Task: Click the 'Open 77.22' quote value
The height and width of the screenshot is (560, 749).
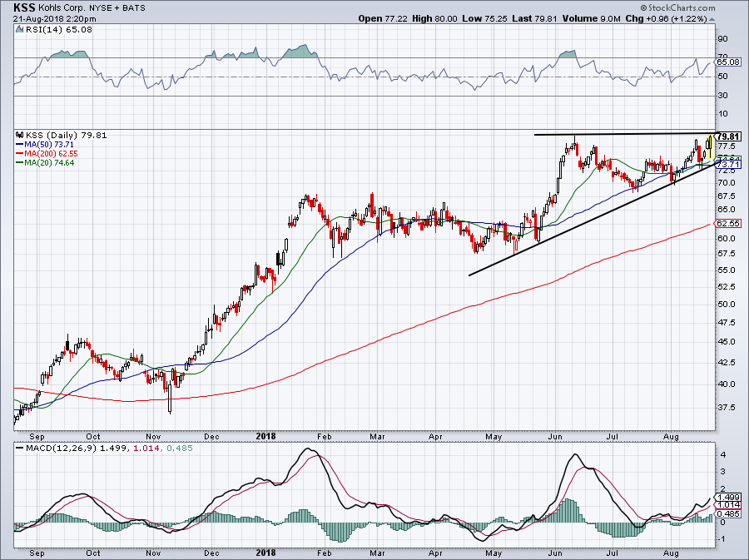Action: (x=383, y=19)
